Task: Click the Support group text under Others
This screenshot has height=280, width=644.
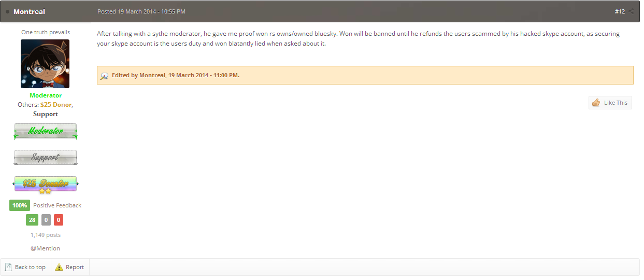Action: [46, 114]
